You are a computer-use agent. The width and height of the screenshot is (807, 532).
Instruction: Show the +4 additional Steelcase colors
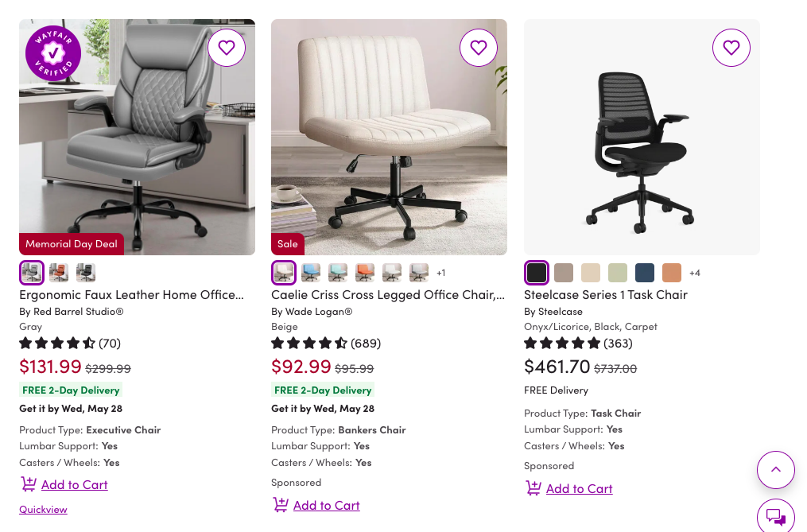(x=695, y=273)
